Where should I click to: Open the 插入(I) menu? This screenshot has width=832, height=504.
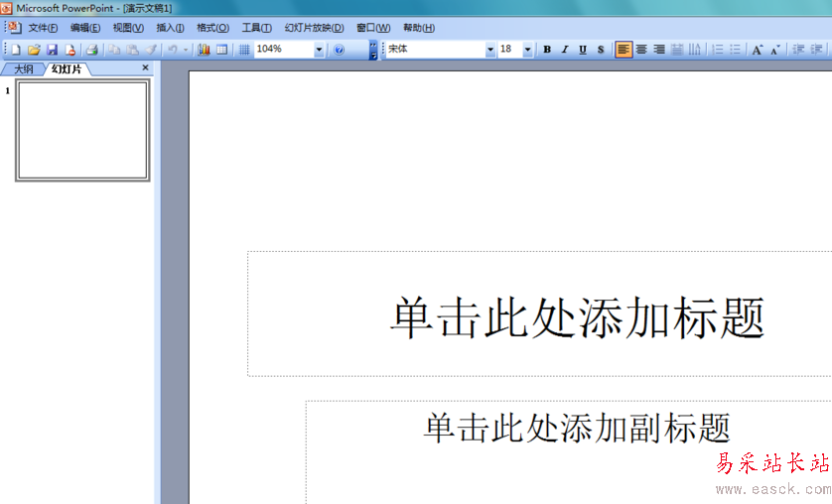pos(171,28)
